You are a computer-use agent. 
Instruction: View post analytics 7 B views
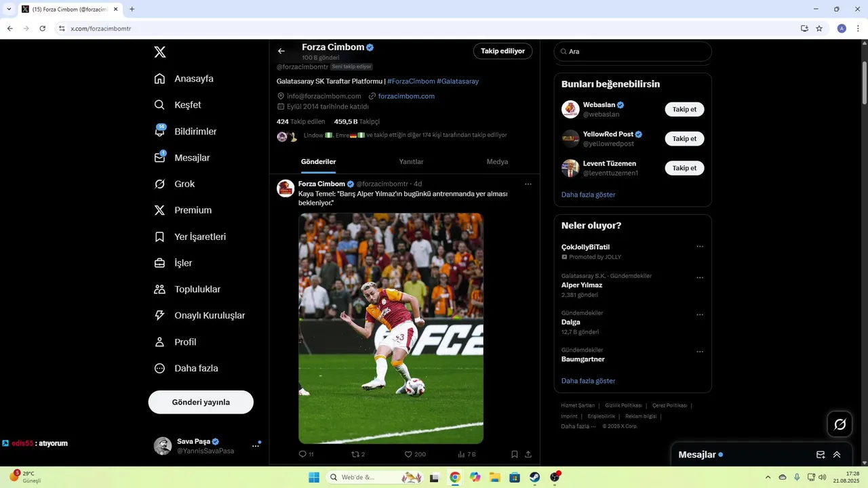467,454
